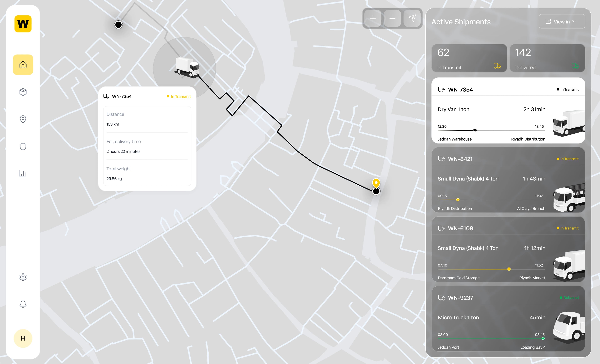Open the WN-6108 shipment card
The height and width of the screenshot is (364, 600).
click(x=508, y=249)
